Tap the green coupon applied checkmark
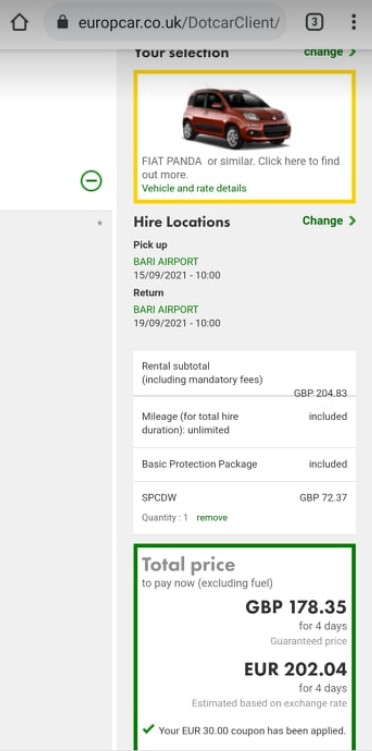Screen dimensions: 372x751 149,729
